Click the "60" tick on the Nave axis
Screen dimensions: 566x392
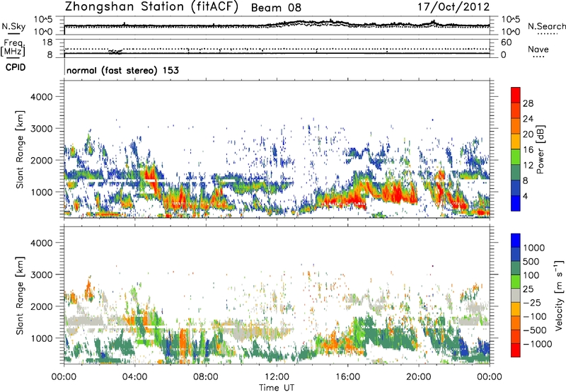(506, 42)
